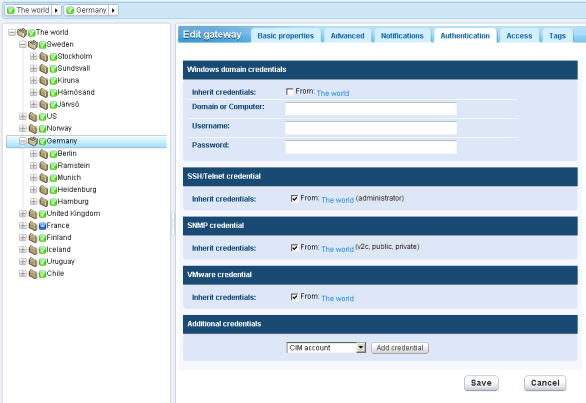Screen dimensions: 586x403
Task: Click the folder icon next to Munich
Action: click(x=44, y=178)
